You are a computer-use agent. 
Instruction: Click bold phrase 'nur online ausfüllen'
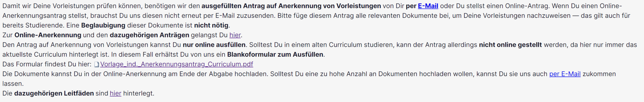point(214,45)
